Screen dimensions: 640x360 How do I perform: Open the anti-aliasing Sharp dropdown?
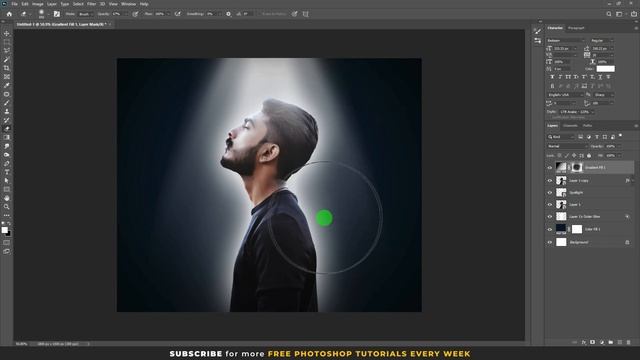pos(604,95)
